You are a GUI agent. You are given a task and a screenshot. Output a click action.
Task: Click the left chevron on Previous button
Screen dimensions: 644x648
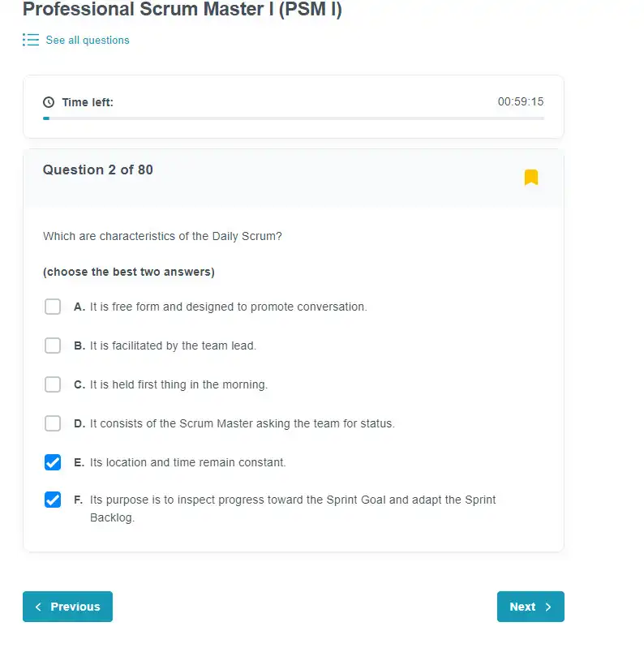point(38,607)
